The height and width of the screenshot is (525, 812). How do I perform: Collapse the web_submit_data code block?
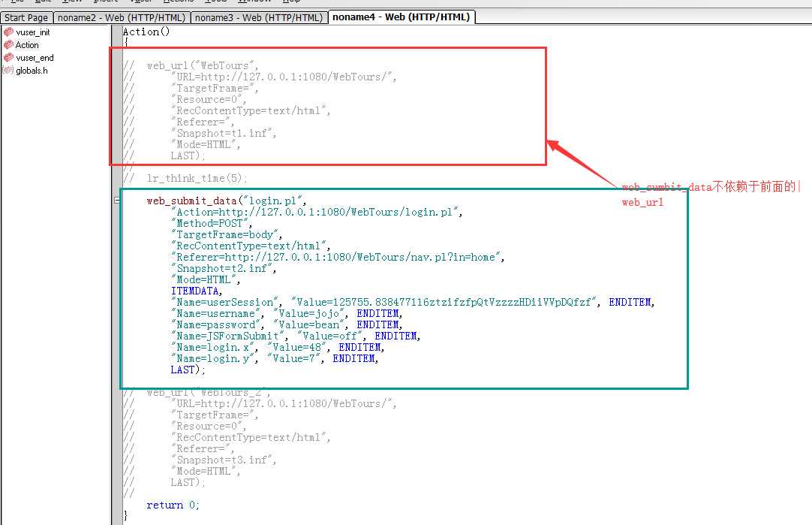click(117, 200)
